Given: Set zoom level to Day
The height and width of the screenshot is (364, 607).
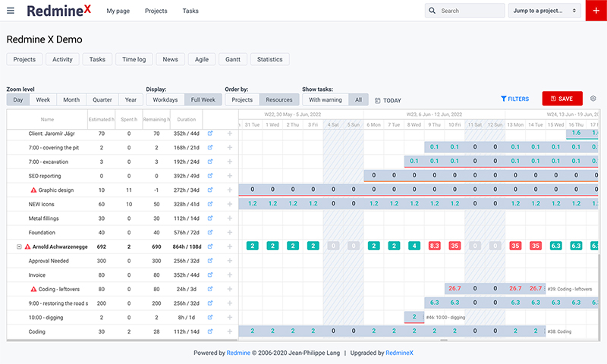Looking at the screenshot, I should (18, 100).
